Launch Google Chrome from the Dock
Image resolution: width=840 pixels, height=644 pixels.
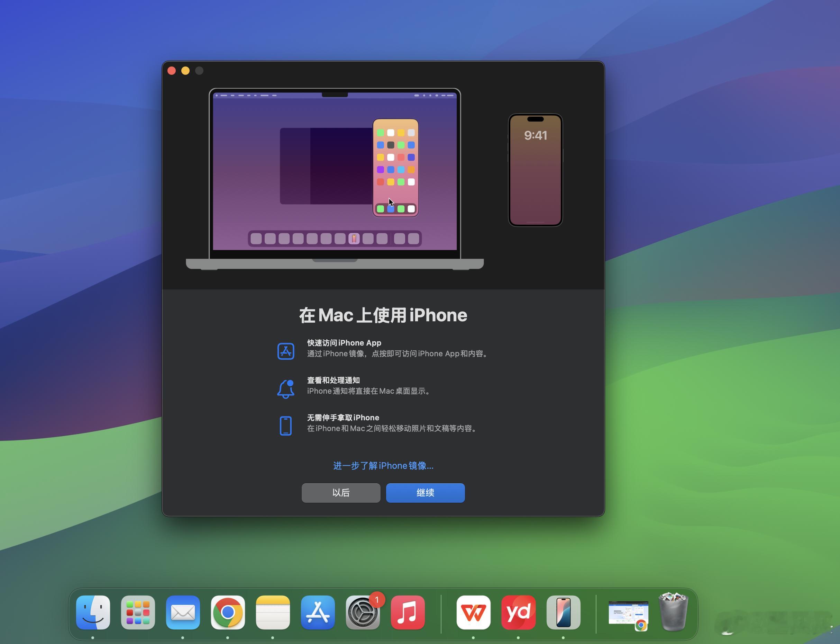tap(228, 612)
